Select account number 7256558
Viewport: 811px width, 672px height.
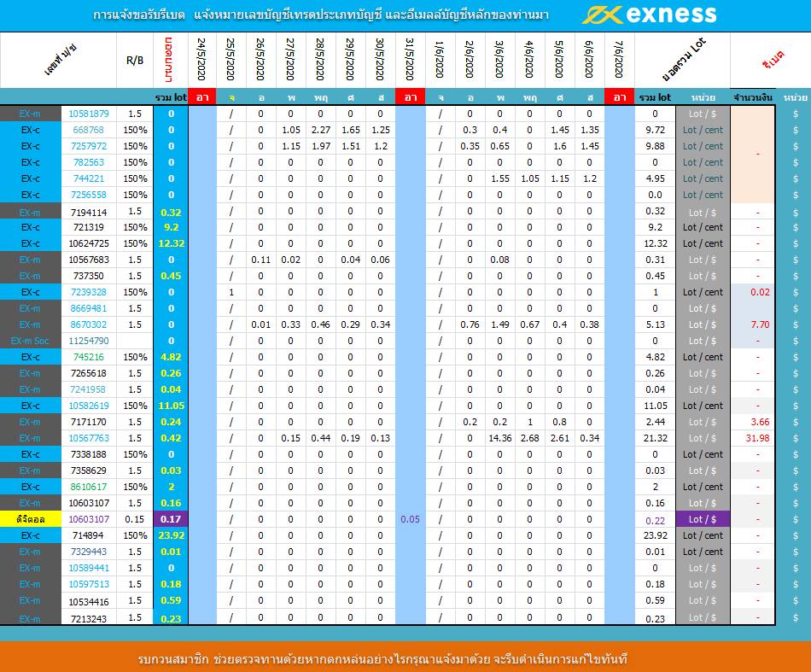coord(89,195)
